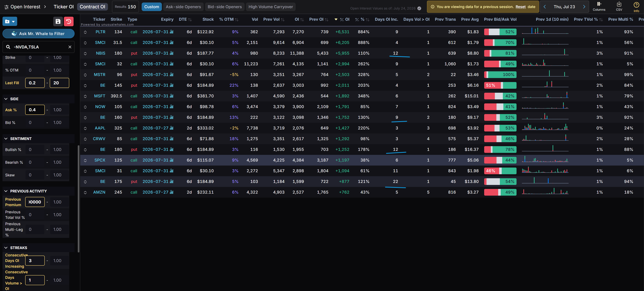The width and height of the screenshot is (644, 291).
Task: Toggle sort on the +/- OI column
Action: pyautogui.click(x=342, y=19)
